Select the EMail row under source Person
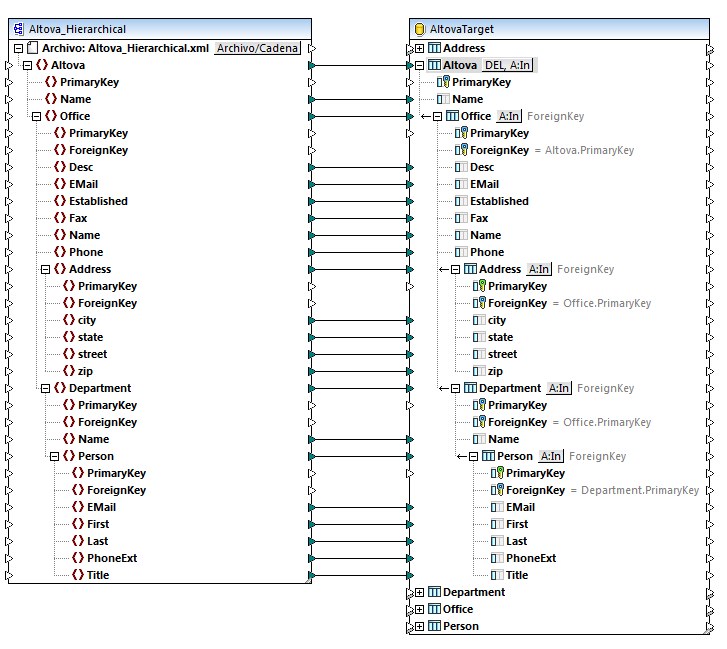 tap(101, 508)
